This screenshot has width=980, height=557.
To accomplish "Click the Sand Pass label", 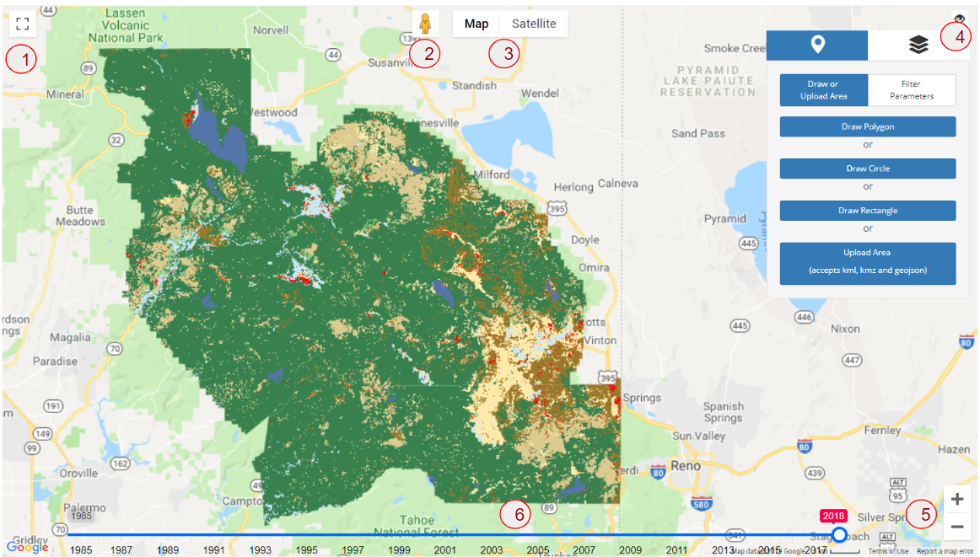I will [698, 134].
